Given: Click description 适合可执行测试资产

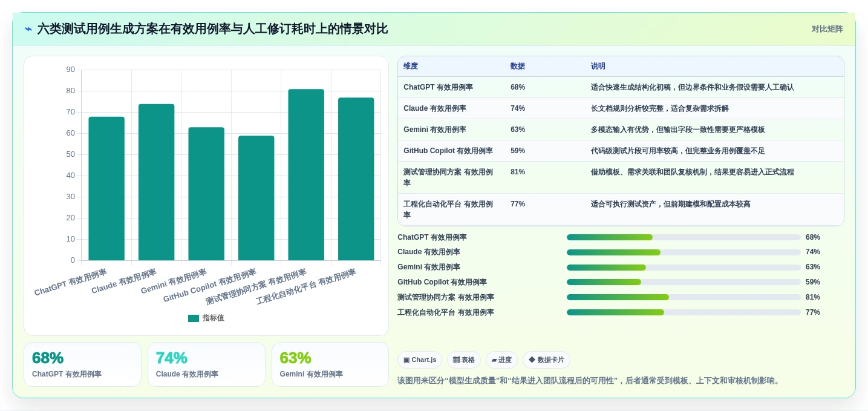Looking at the screenshot, I should coord(671,204).
